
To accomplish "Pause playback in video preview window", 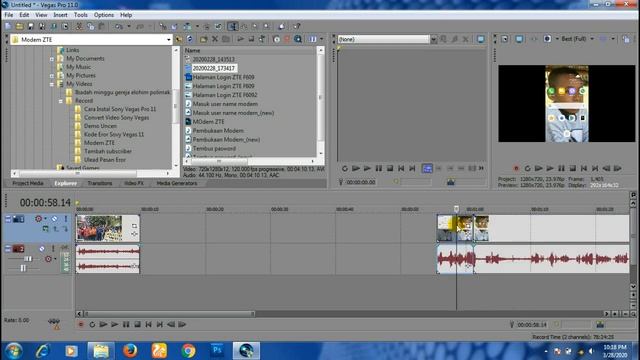I will pos(561,168).
